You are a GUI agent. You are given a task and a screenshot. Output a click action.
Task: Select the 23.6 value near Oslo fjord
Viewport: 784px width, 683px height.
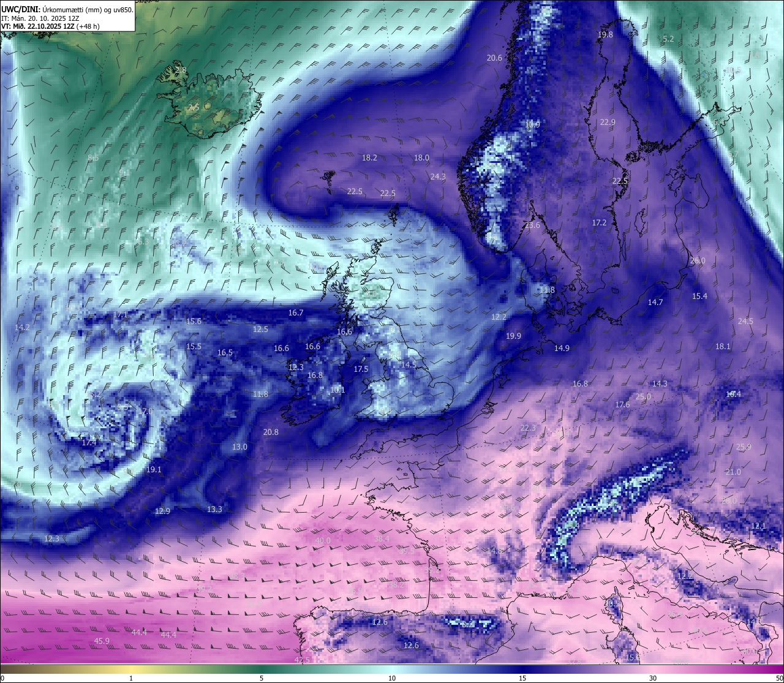click(532, 225)
